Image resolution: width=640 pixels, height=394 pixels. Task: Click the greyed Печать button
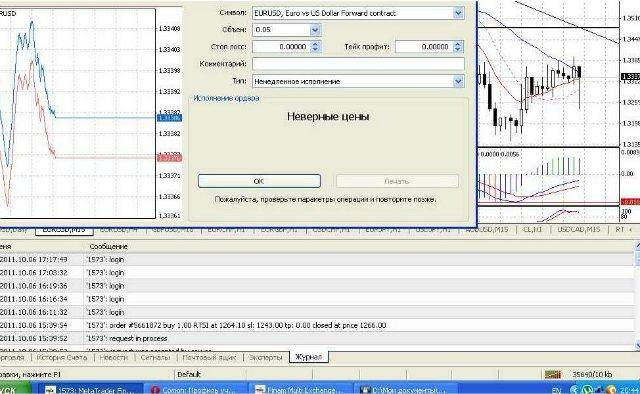point(397,181)
